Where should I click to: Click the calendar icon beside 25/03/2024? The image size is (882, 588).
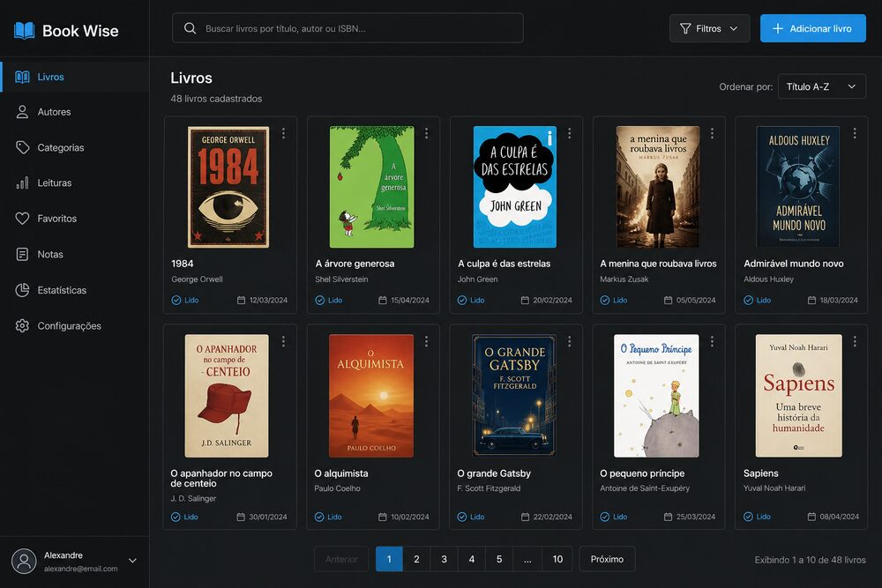[669, 517]
